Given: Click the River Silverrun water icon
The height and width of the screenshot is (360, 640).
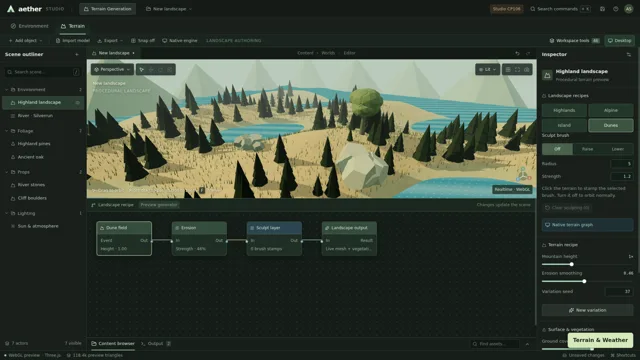Looking at the screenshot, I should [x=13, y=116].
